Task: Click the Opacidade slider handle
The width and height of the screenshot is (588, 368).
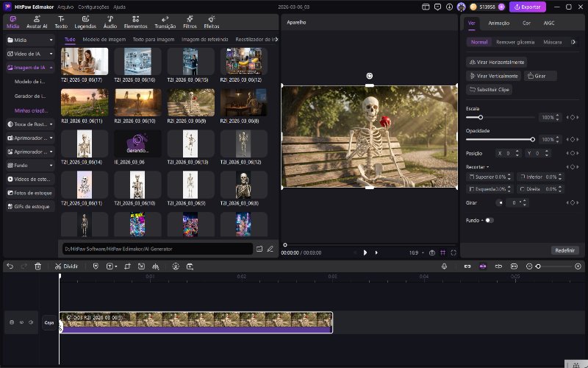Action: (x=532, y=139)
